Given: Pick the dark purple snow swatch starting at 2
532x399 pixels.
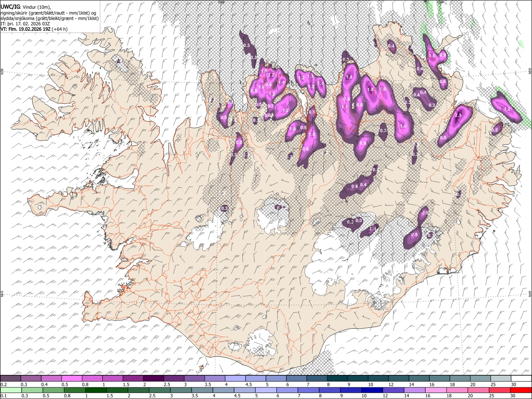Looking at the screenshot, I should 153,378.
